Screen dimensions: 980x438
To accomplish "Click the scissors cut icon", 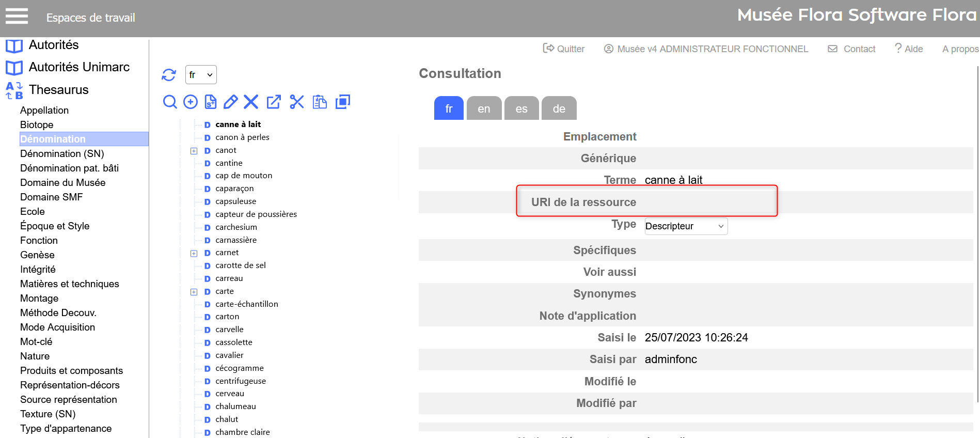I will coord(297,102).
